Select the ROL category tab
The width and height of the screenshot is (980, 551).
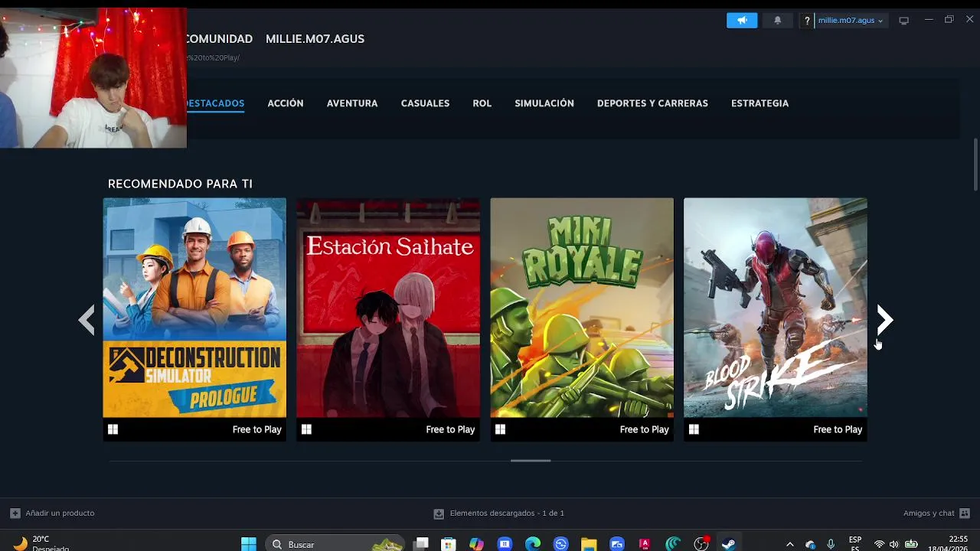point(482,103)
